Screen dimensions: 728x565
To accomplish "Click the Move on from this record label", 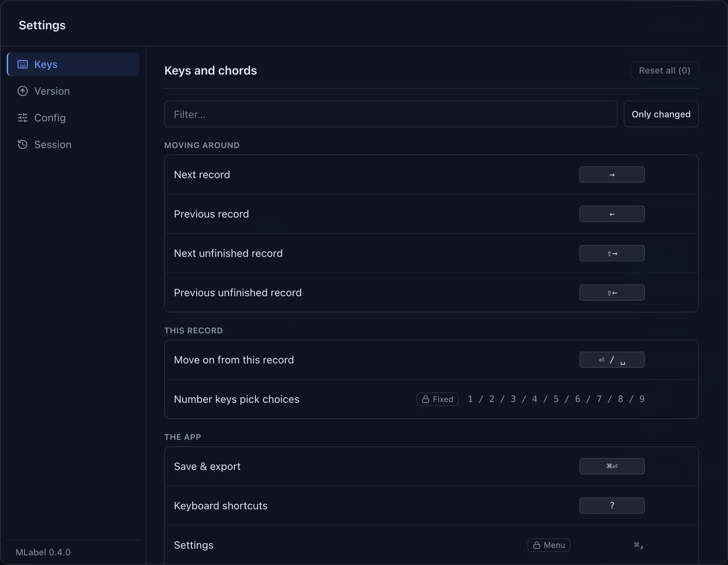I will pyautogui.click(x=234, y=360).
